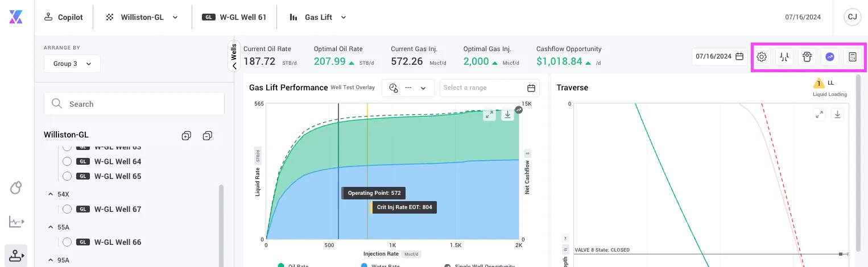The image size is (868, 267).
Task: Click the Williston-GL tree heading
Action: pos(66,135)
